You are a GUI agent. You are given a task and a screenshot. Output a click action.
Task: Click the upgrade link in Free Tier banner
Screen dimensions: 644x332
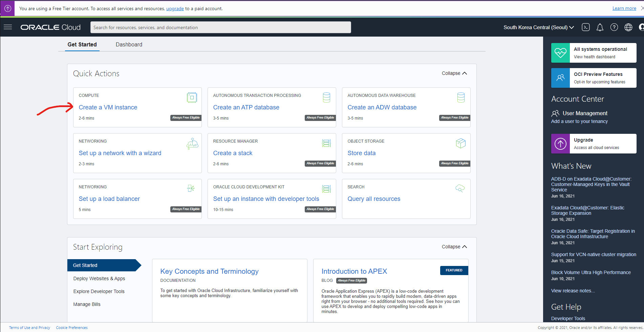[x=175, y=8]
